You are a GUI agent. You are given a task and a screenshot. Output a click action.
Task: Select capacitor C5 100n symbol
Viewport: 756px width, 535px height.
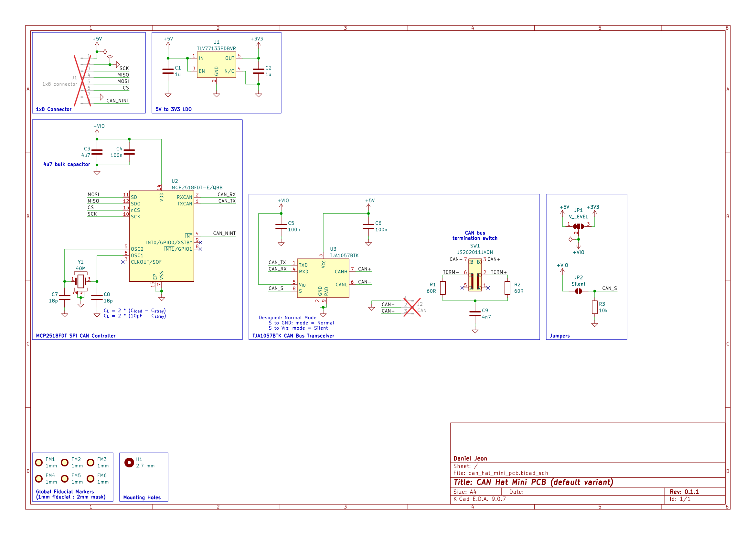pos(281,226)
